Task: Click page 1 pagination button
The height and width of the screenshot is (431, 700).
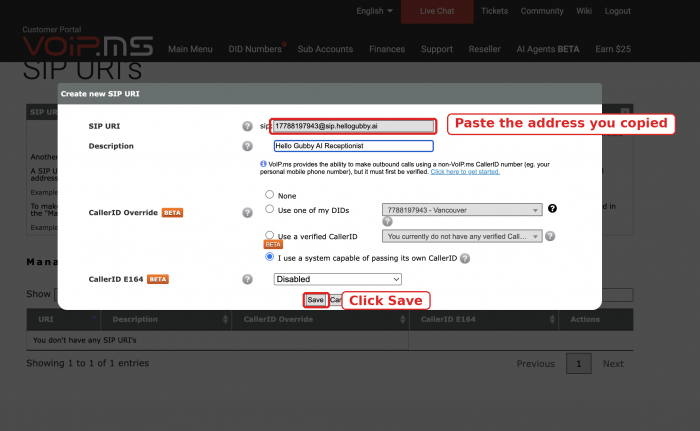Action: pyautogui.click(x=579, y=364)
